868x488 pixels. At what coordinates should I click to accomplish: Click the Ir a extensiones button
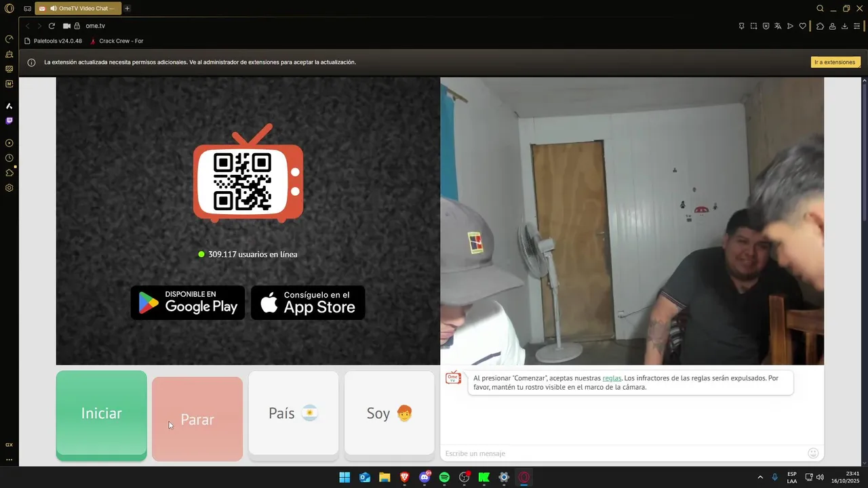(835, 62)
